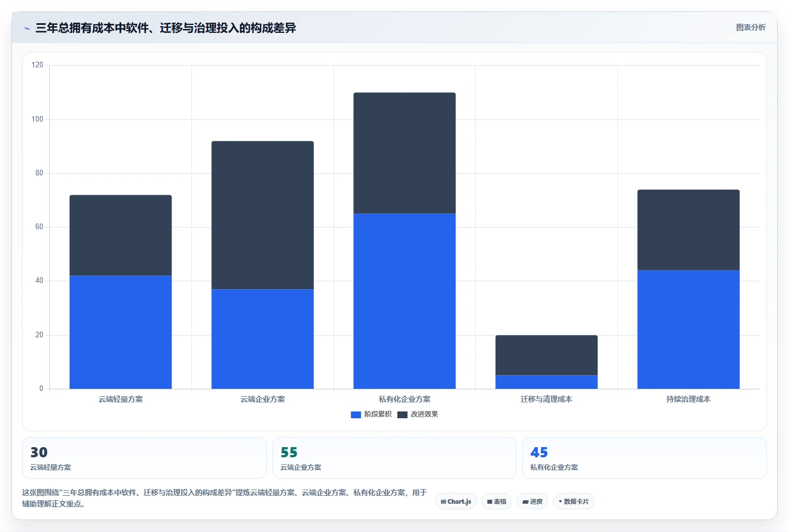Click the blue bar segment for 云端轻量方案
Viewport: 789px width, 532px height.
pyautogui.click(x=121, y=332)
